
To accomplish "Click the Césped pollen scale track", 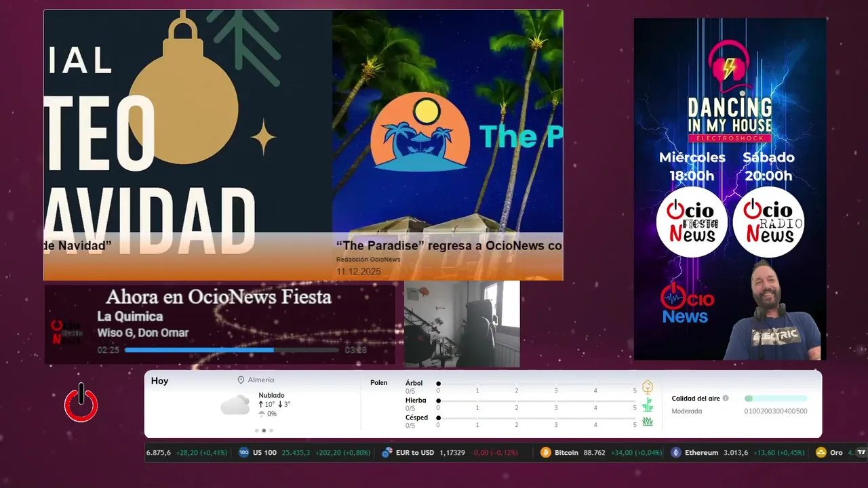I will tap(536, 418).
